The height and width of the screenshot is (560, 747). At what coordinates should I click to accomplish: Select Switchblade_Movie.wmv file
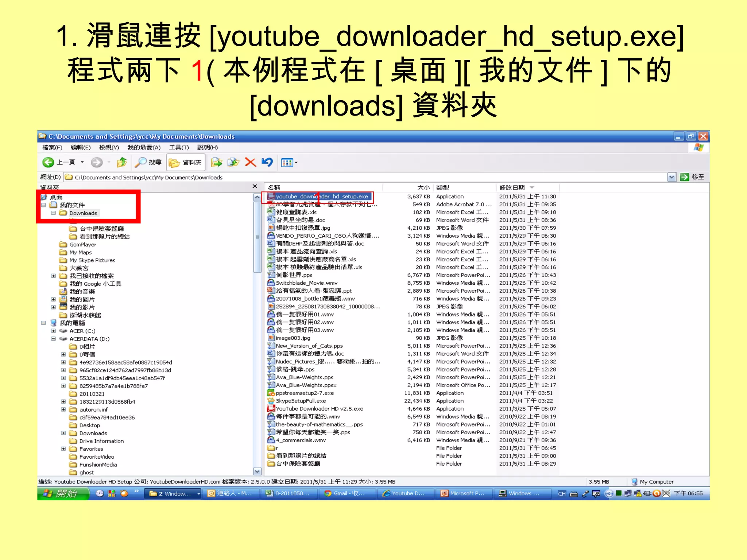coord(306,283)
